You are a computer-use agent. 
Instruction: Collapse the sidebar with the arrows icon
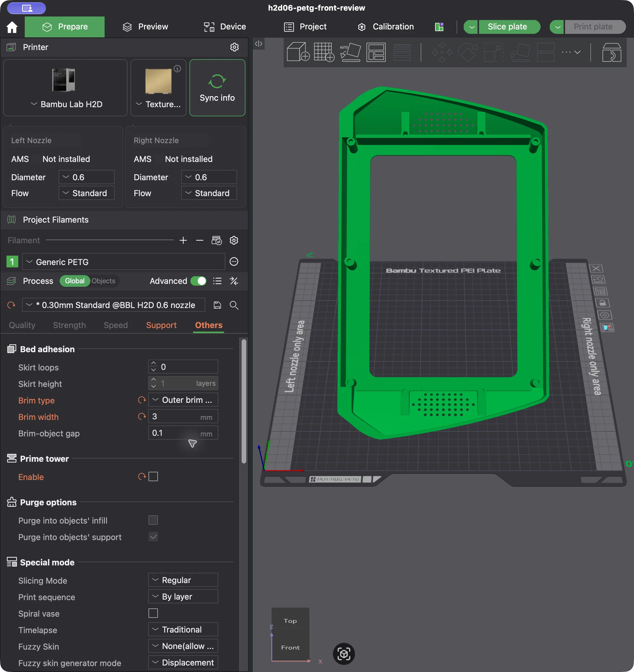pyautogui.click(x=259, y=44)
